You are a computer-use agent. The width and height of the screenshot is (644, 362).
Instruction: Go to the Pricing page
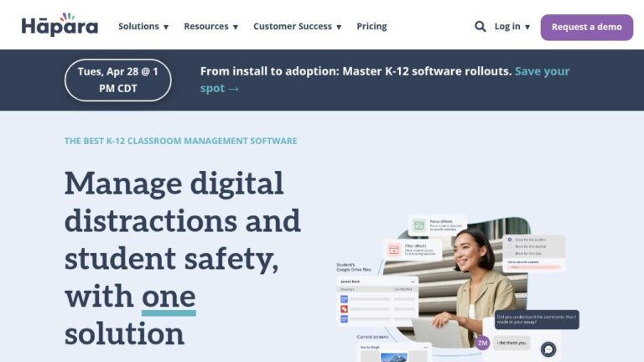coord(371,27)
